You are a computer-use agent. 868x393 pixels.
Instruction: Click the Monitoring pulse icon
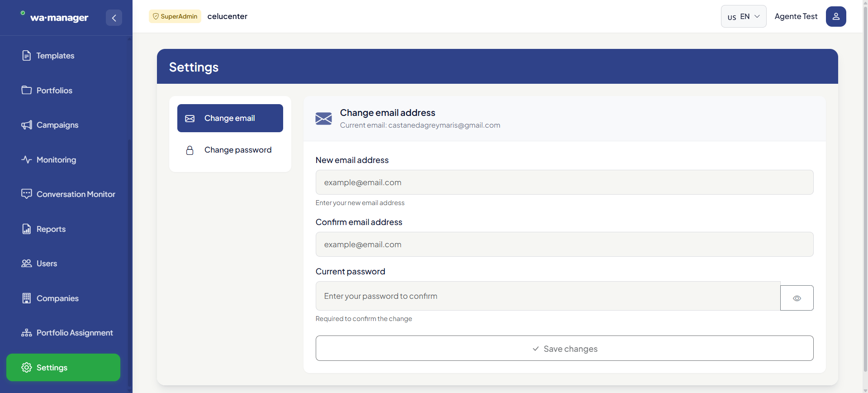click(x=27, y=159)
